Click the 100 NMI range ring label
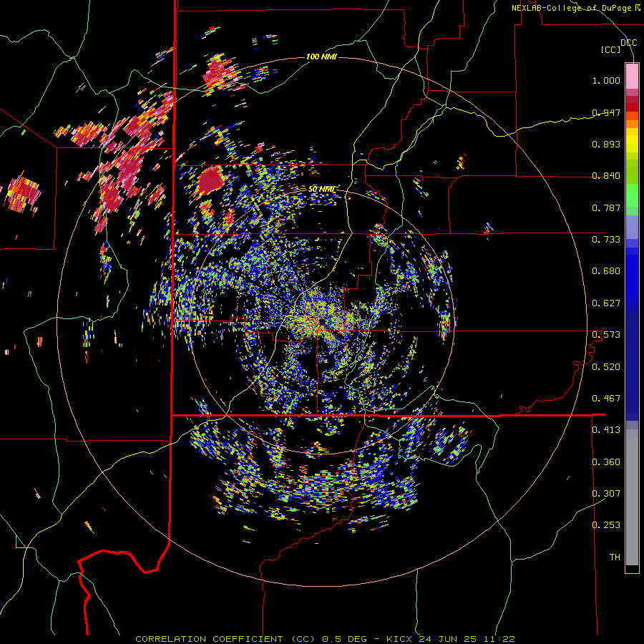This screenshot has width=644, height=644. coord(321,57)
